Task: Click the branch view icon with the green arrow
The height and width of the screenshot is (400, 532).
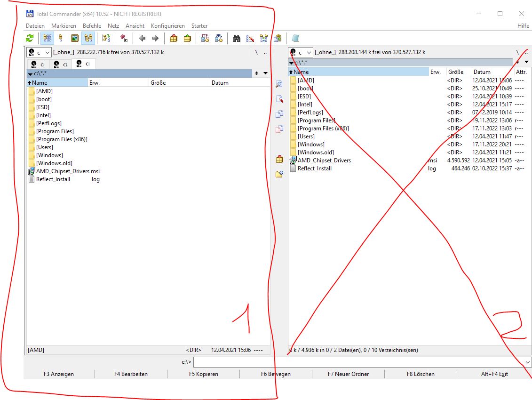Action: coord(106,39)
